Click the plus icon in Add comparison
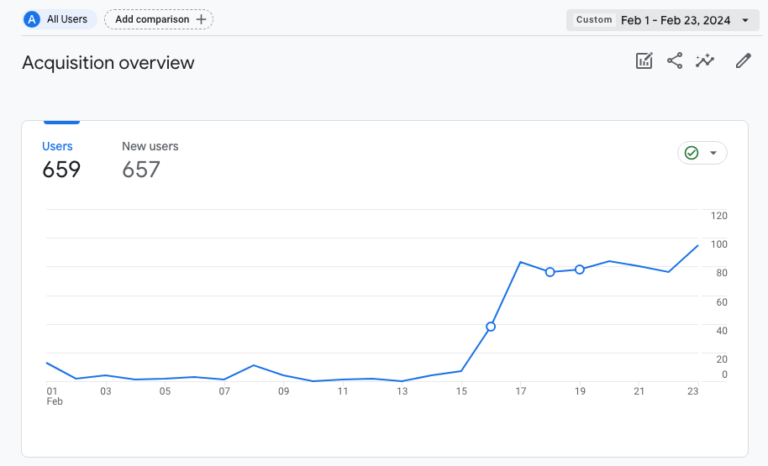Image resolution: width=768 pixels, height=466 pixels. [201, 20]
